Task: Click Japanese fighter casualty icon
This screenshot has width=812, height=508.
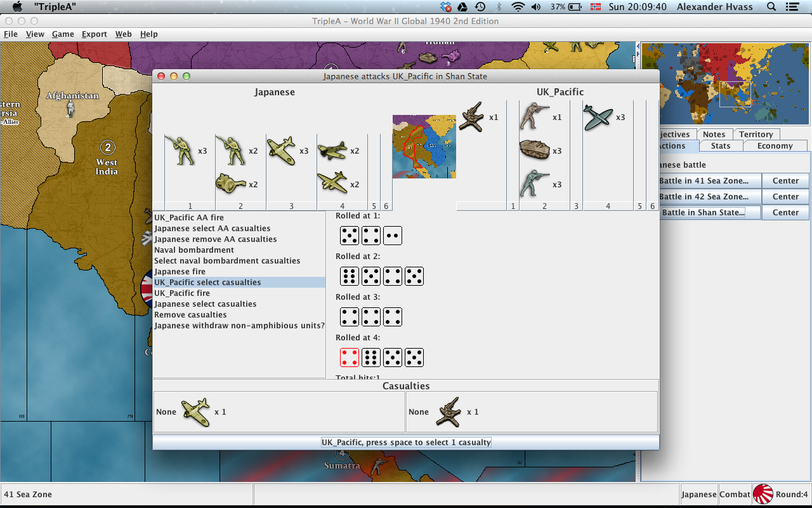Action: tap(195, 412)
